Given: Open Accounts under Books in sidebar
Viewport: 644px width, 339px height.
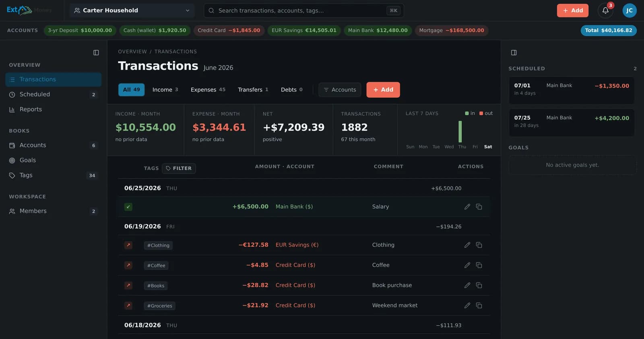Looking at the screenshot, I should (53, 145).
